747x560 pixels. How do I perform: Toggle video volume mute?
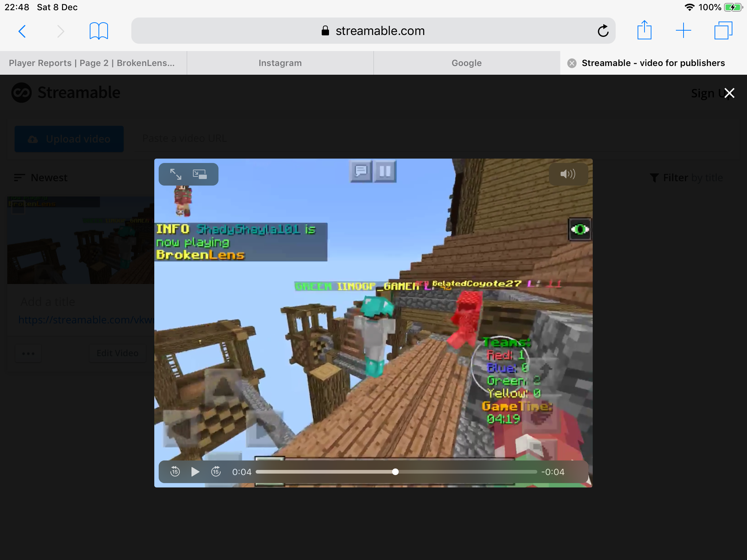pyautogui.click(x=568, y=174)
